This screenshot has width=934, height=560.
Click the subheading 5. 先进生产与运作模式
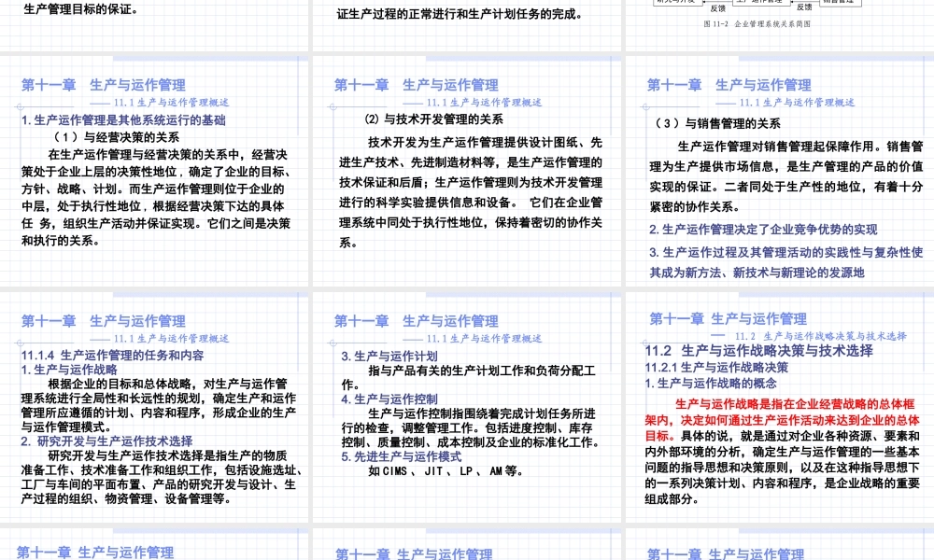(x=402, y=456)
